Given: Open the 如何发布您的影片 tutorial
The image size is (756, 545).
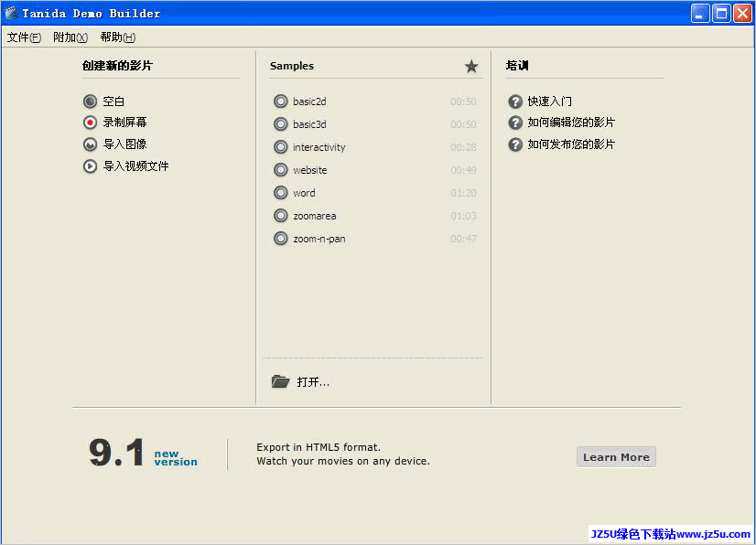Looking at the screenshot, I should 571,144.
